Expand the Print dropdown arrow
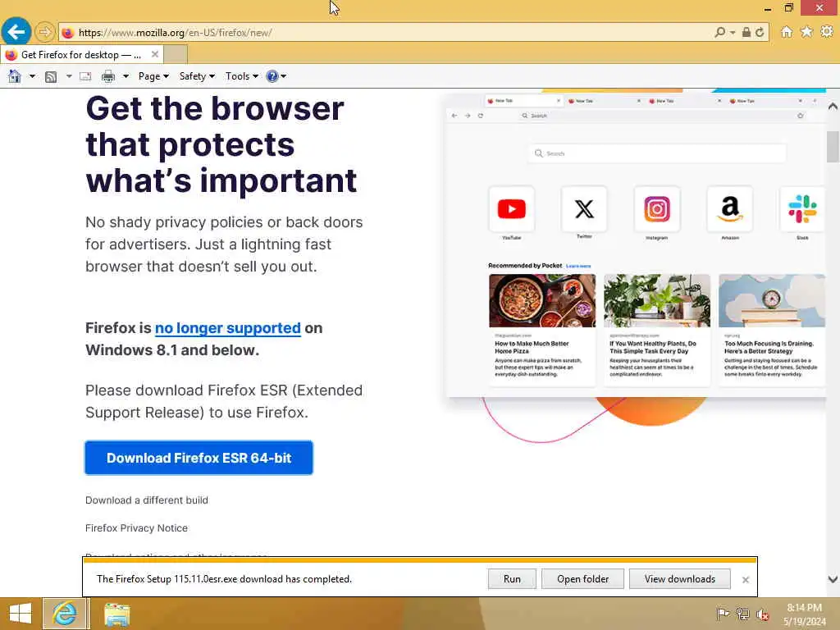Screen dimensions: 840x630 pyautogui.click(x=126, y=76)
